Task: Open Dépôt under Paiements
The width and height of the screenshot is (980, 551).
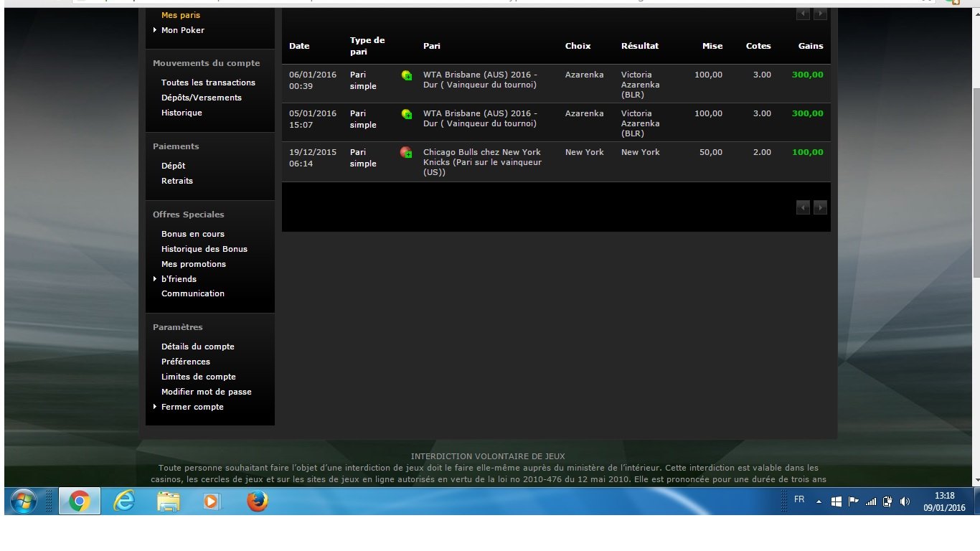Action: coord(174,166)
